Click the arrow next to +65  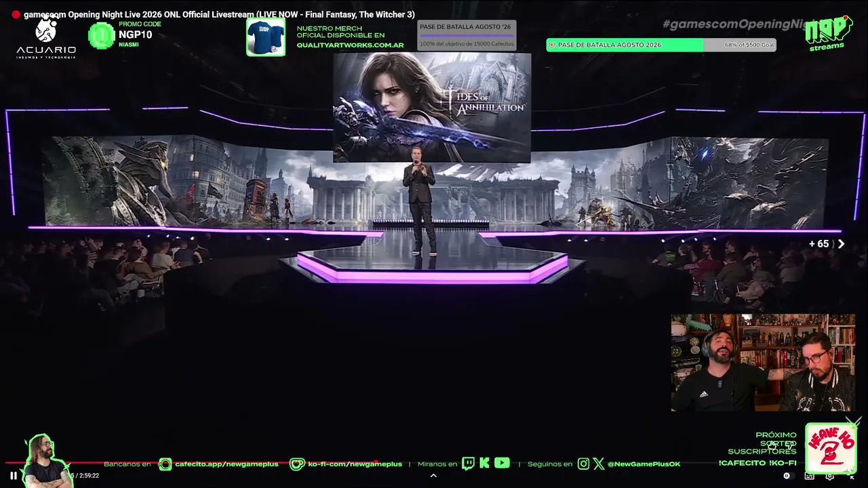pyautogui.click(x=841, y=244)
